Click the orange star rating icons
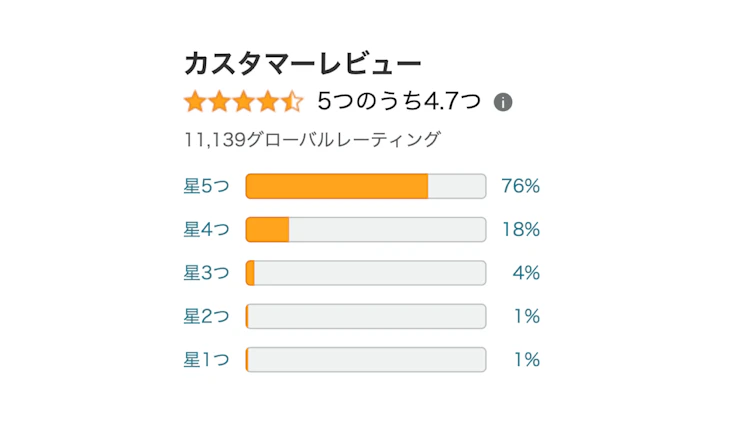Screen dimensions: 750x422 click(243, 101)
